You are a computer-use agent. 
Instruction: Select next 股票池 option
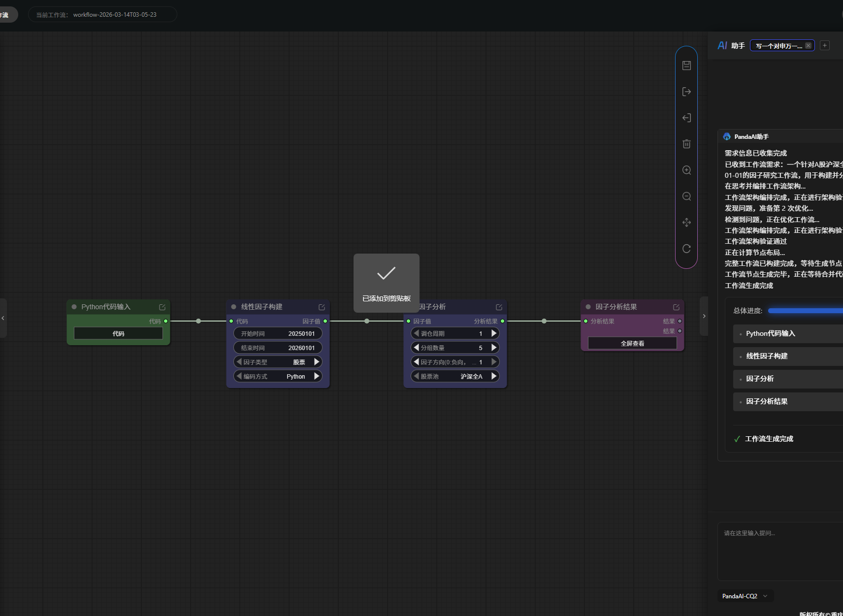[494, 376]
